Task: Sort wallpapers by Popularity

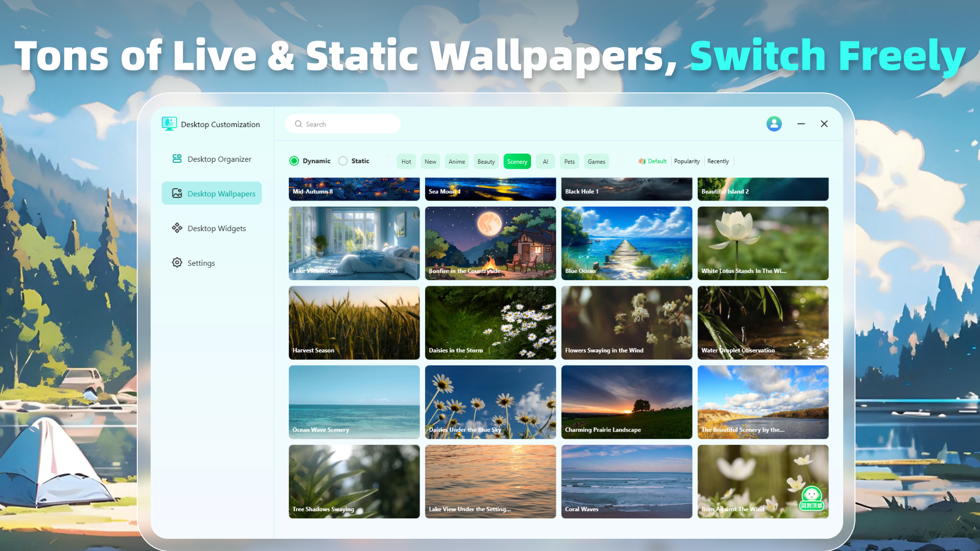Action: 687,161
